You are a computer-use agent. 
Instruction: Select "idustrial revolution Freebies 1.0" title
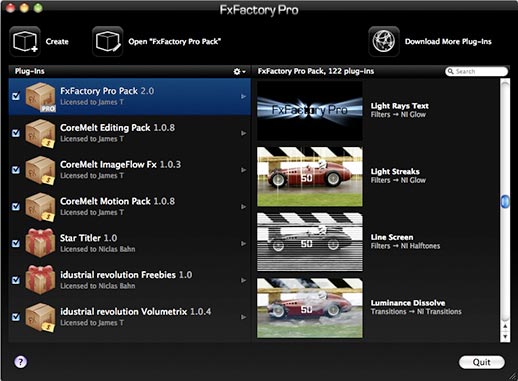[126, 275]
